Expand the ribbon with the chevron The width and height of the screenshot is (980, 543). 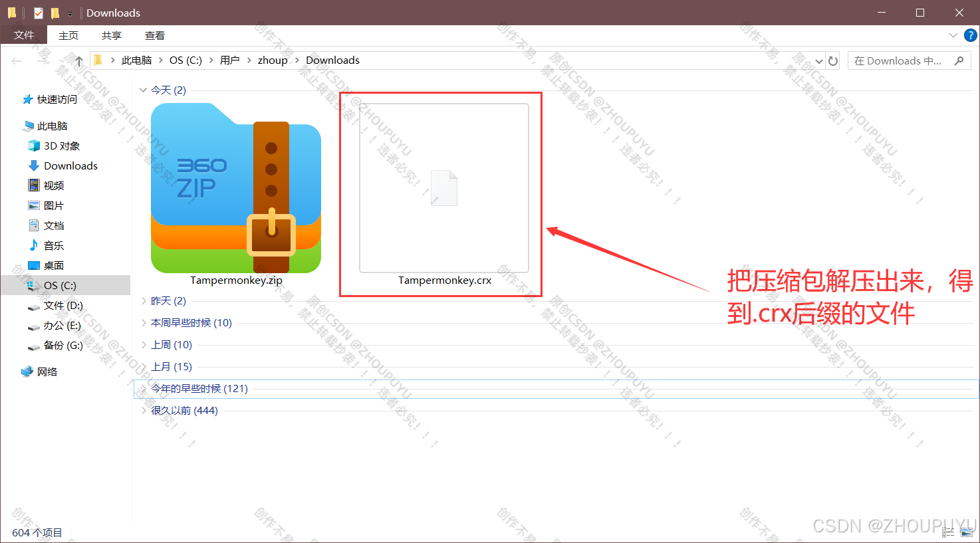953,35
